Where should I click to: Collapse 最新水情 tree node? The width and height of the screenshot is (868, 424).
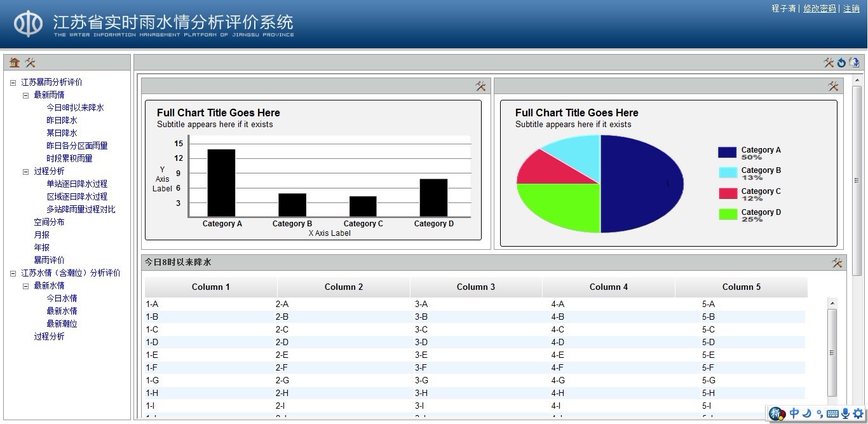point(25,286)
